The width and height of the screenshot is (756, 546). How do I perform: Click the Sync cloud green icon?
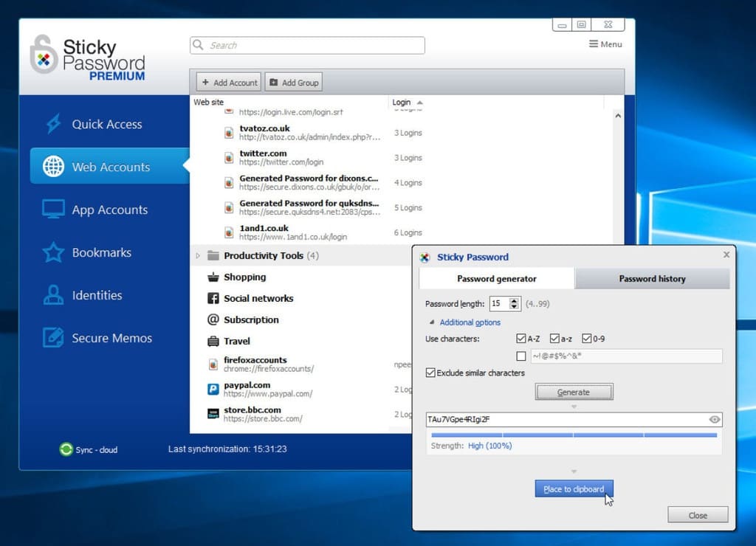click(66, 449)
